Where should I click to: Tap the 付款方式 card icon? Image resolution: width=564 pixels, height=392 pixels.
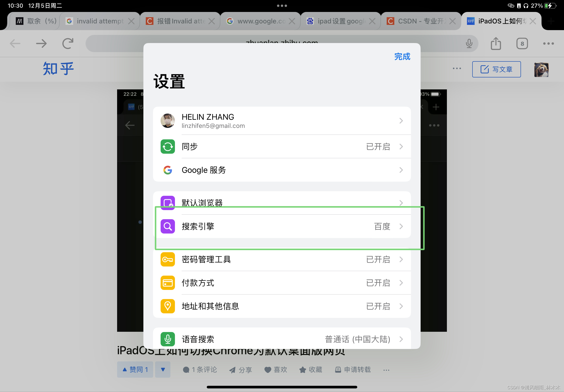coord(168,283)
